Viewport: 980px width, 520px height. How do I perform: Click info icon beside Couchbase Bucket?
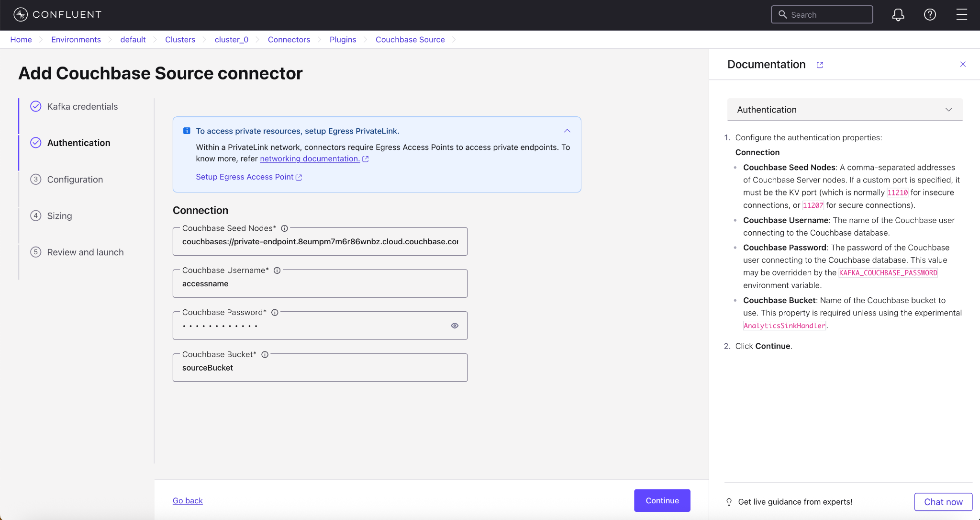[265, 355]
